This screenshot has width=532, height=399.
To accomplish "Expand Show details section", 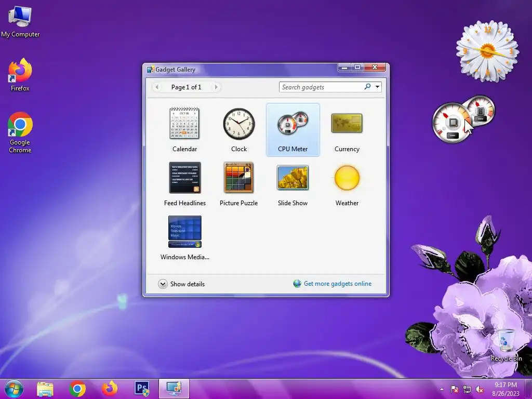I will click(x=181, y=284).
